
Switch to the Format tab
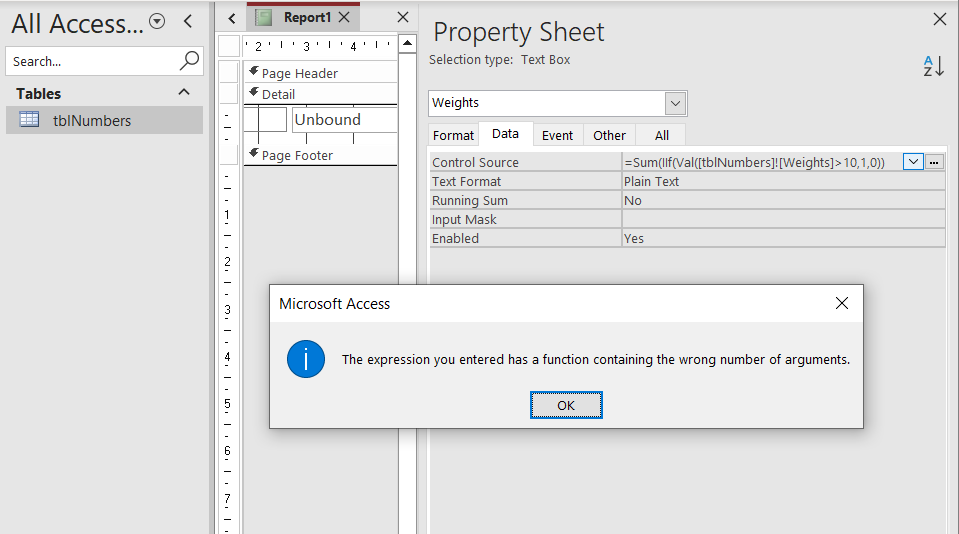[453, 135]
